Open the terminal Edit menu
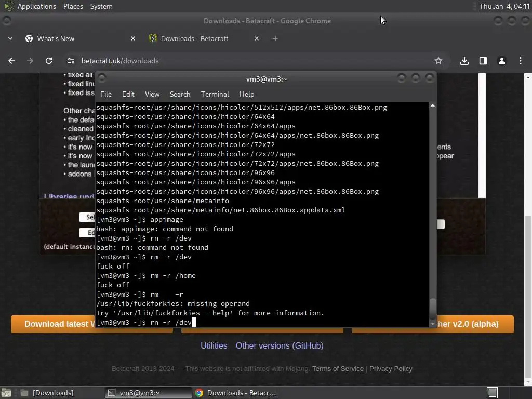The height and width of the screenshot is (399, 532). 128,95
